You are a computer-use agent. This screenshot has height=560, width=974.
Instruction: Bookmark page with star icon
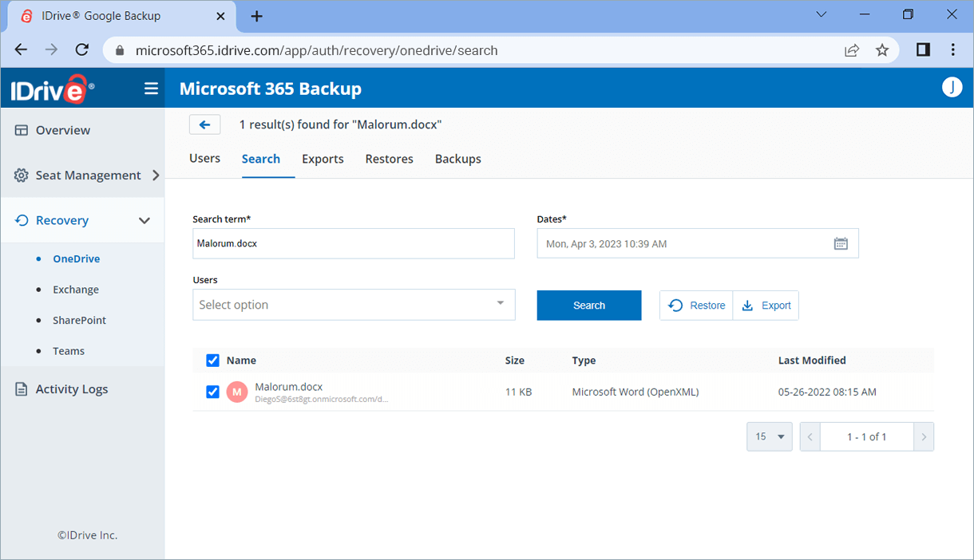[882, 50]
